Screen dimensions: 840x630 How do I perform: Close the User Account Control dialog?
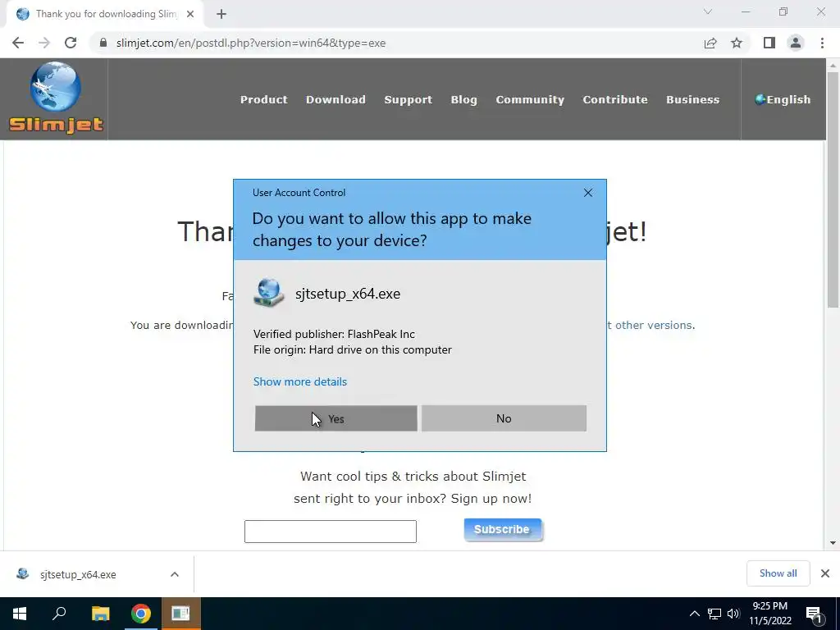pyautogui.click(x=587, y=193)
